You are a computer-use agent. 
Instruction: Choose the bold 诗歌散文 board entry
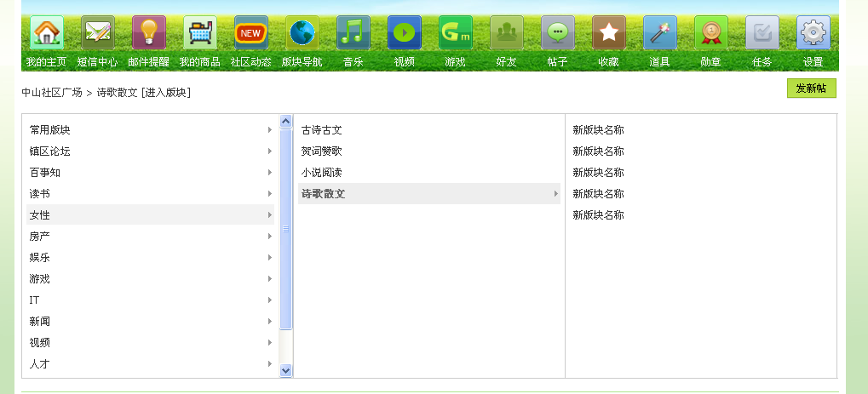point(429,194)
